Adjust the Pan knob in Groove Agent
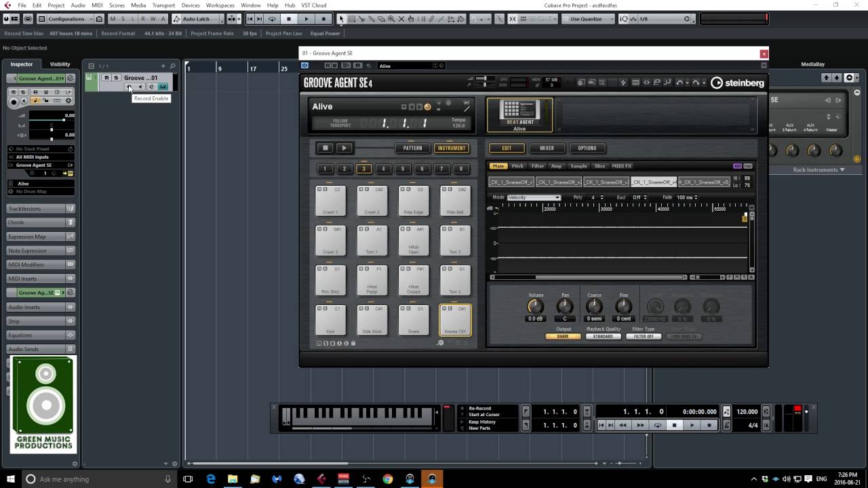868x488 pixels. tap(565, 306)
